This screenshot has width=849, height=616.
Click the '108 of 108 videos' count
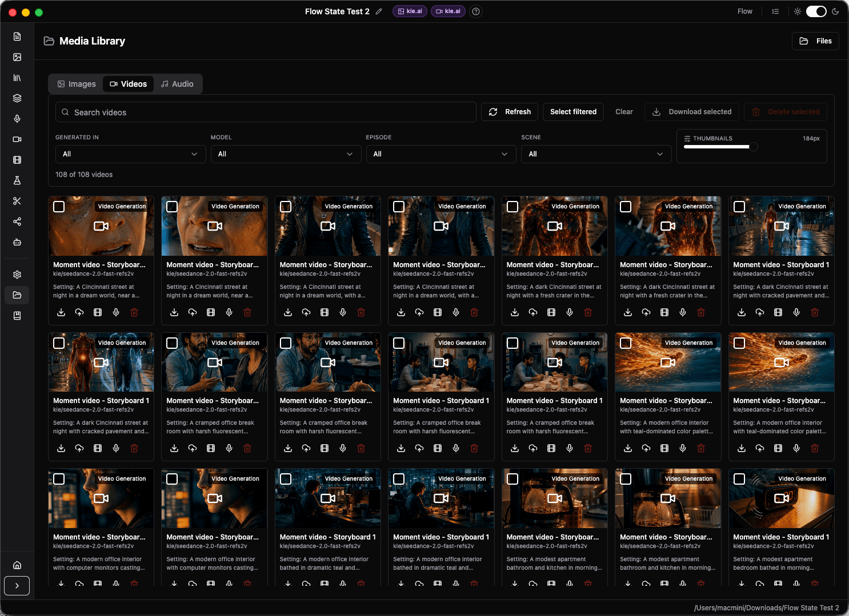click(x=84, y=175)
